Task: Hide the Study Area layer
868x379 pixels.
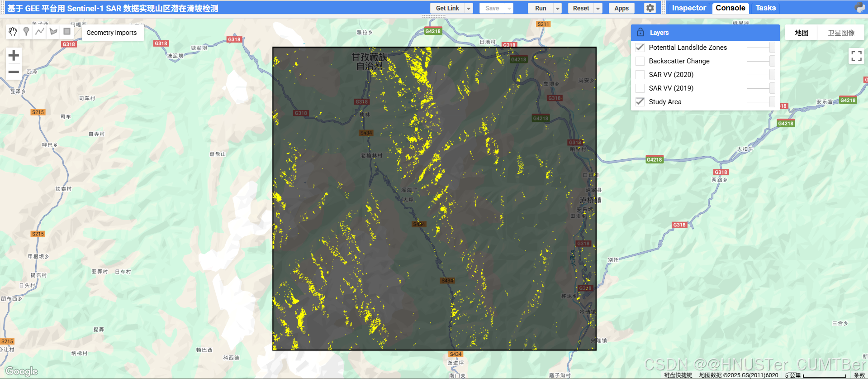Action: click(x=640, y=101)
